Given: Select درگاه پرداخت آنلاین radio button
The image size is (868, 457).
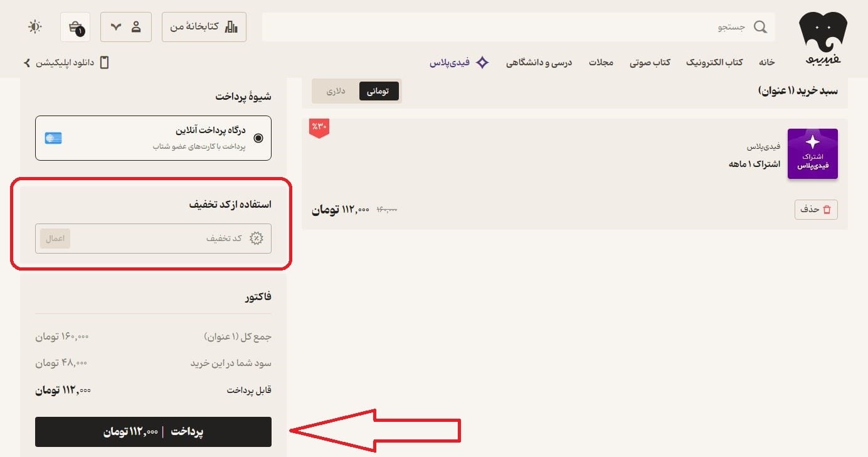Looking at the screenshot, I should pos(258,138).
